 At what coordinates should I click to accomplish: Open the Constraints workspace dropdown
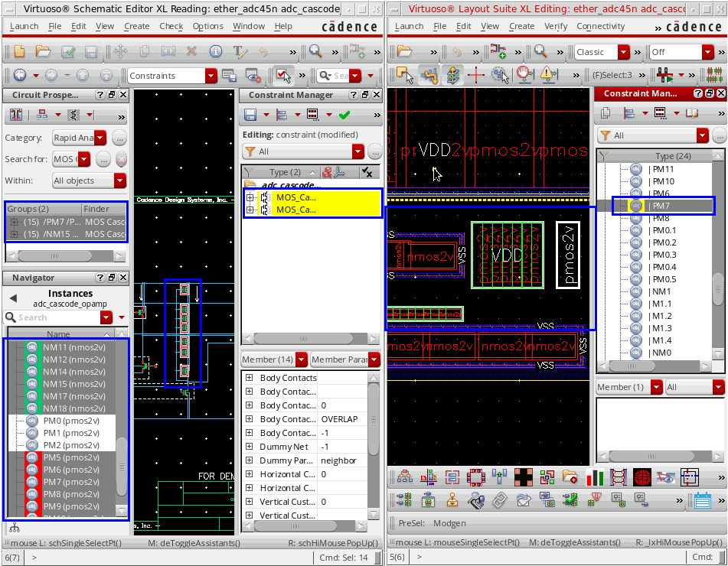211,76
